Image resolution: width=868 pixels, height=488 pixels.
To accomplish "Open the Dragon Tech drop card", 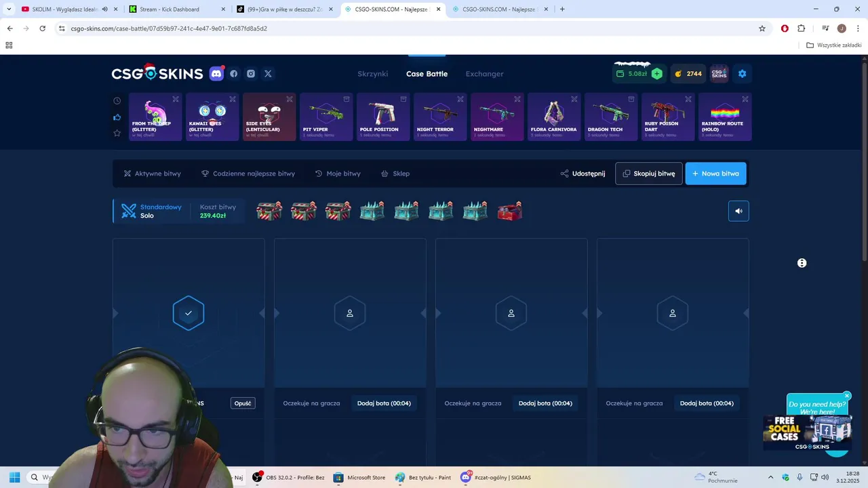I will click(611, 117).
